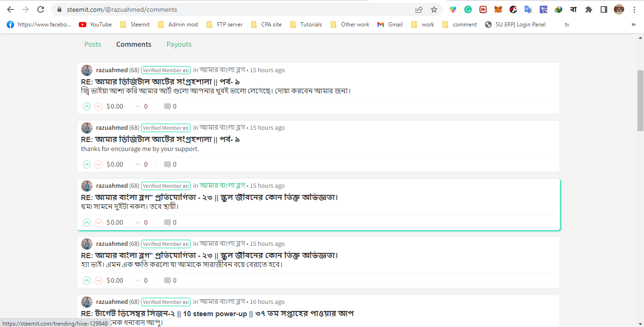This screenshot has width=644, height=327.
Task: Upvote the 'জ্বি ভাইয়া আশা করি' comment
Action: click(87, 107)
